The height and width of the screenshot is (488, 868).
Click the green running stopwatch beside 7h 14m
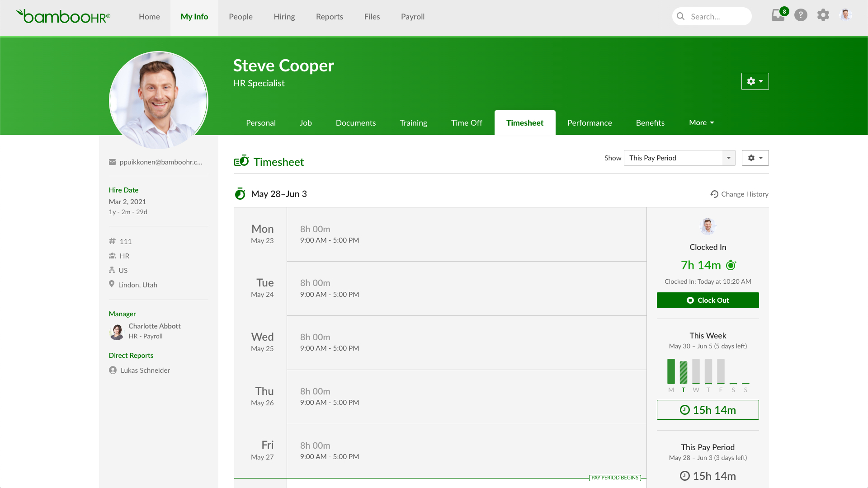(x=731, y=265)
